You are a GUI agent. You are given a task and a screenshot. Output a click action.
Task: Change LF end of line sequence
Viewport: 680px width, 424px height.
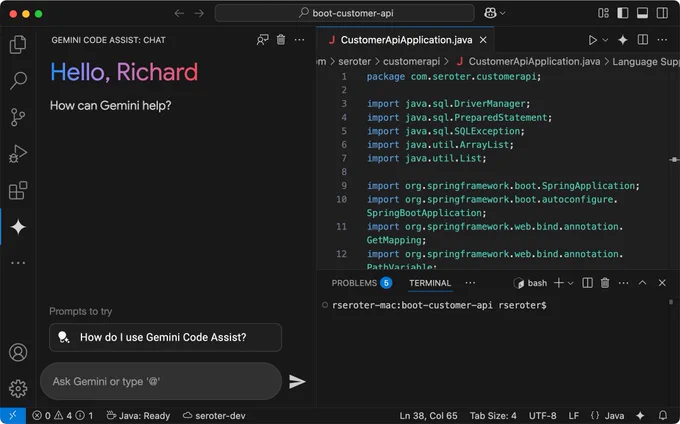click(573, 415)
